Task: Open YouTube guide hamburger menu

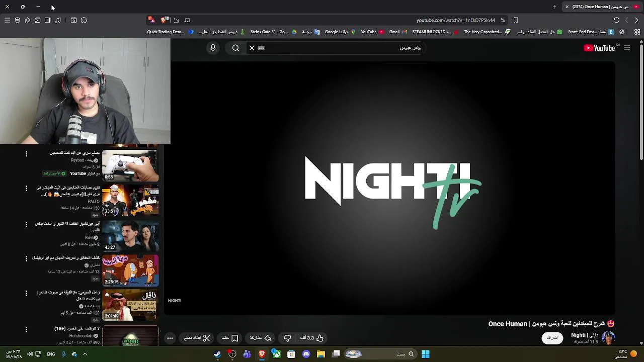Action: click(x=627, y=48)
